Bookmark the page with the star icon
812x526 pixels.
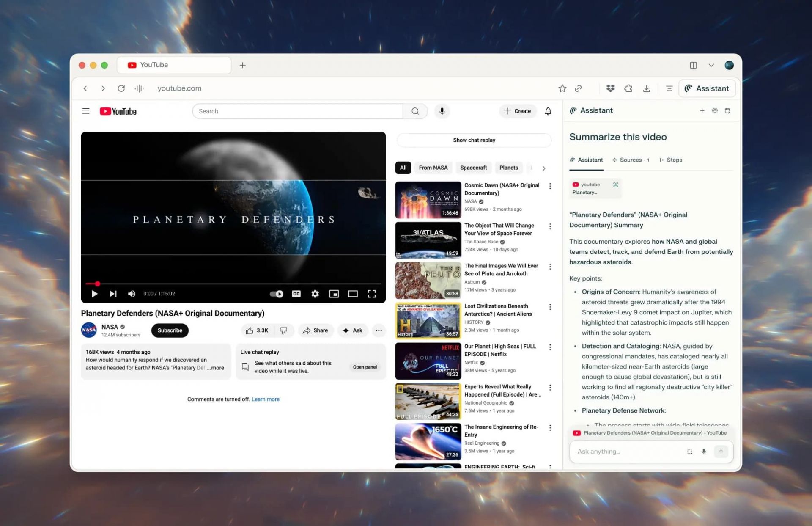(x=562, y=88)
